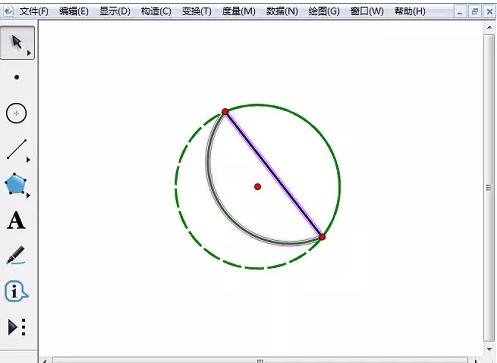Image resolution: width=497 pixels, height=363 pixels.
Task: Select the Marker pen tool
Action: click(x=16, y=255)
